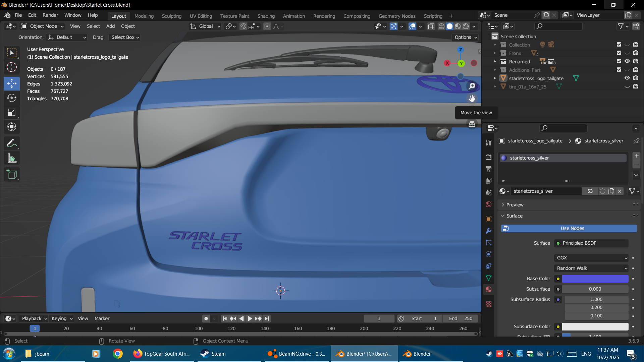Image resolution: width=644 pixels, height=362 pixels.
Task: Activate the Rotate tool
Action: click(x=12, y=98)
